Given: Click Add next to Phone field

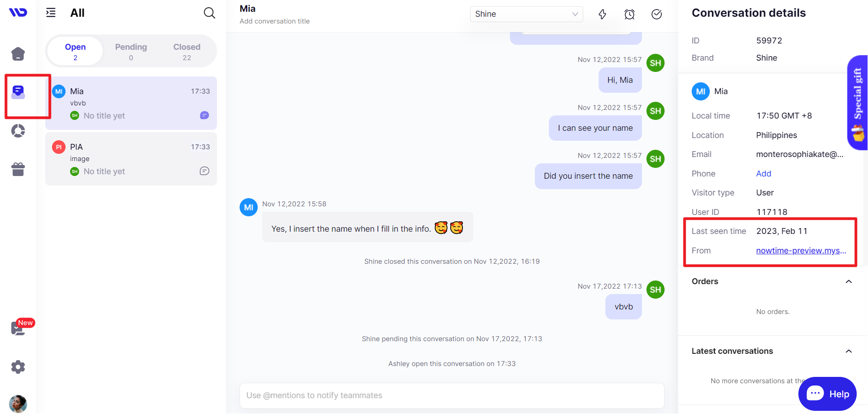Looking at the screenshot, I should click(763, 173).
